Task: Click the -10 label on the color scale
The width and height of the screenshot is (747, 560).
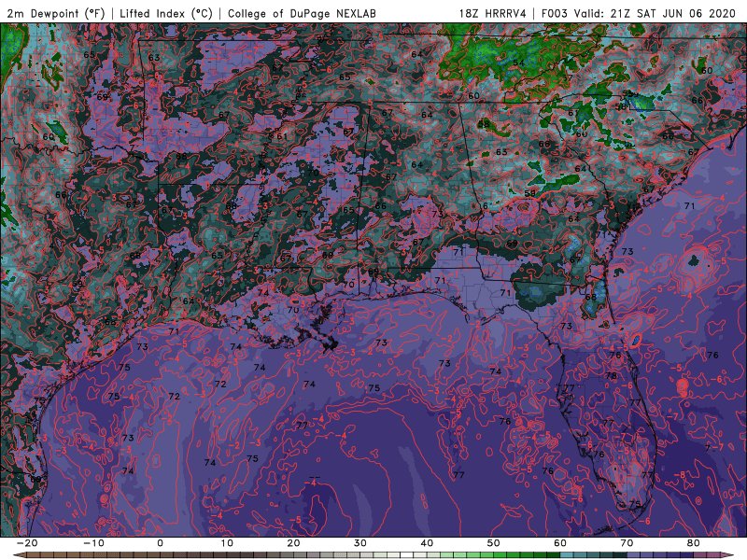Action: point(93,543)
